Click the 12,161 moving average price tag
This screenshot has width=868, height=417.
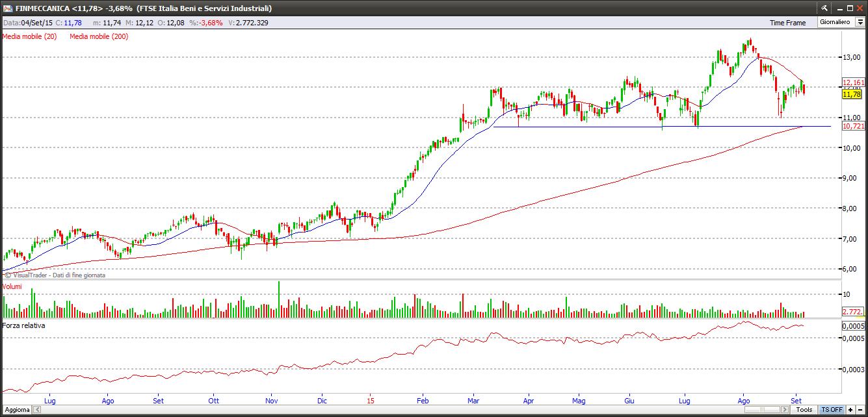(x=852, y=82)
